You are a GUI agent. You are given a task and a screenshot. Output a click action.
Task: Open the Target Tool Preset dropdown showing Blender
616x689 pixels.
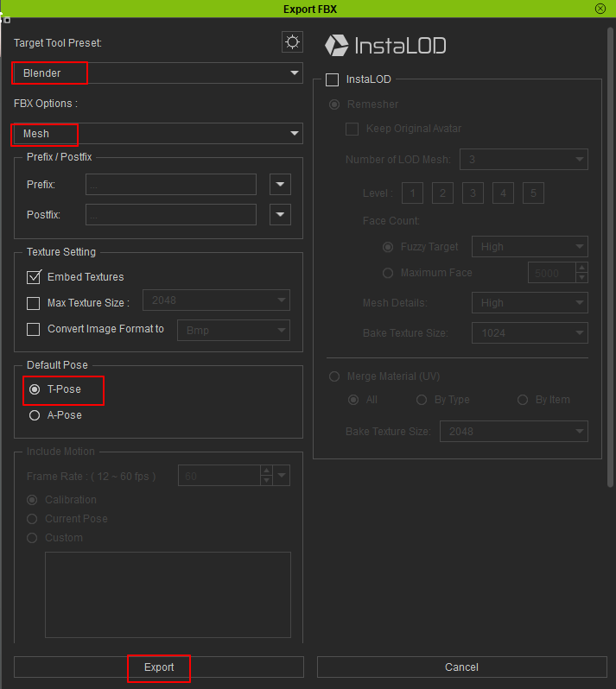coord(158,73)
